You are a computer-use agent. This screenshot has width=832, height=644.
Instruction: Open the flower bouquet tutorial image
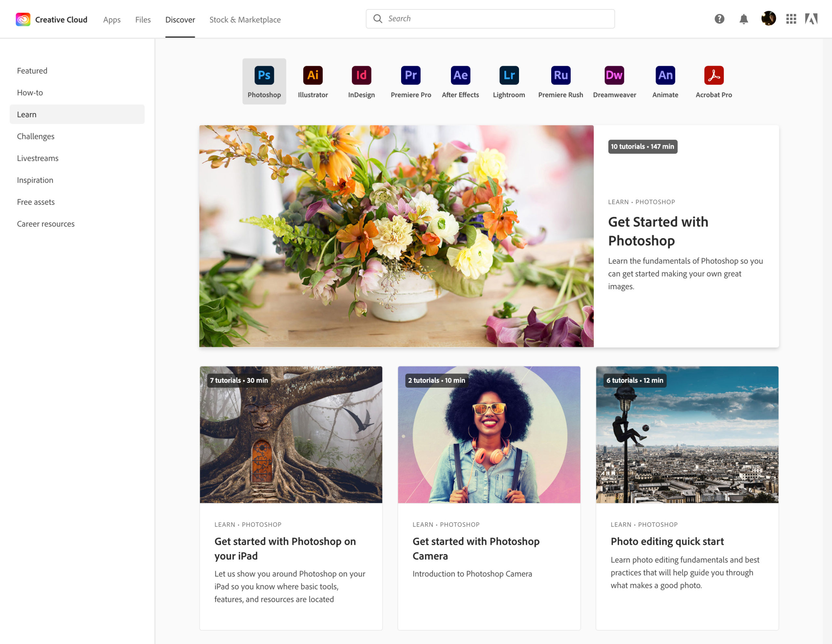396,236
